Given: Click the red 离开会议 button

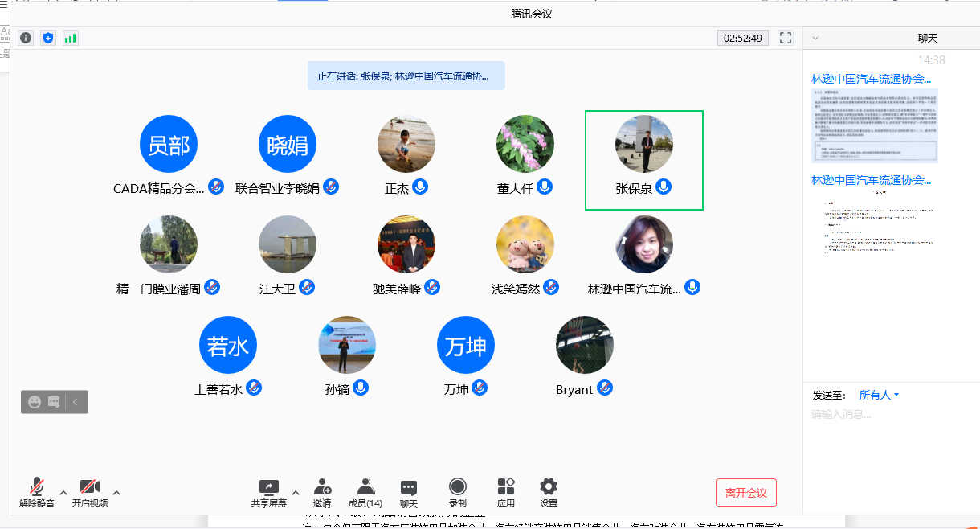Looking at the screenshot, I should point(745,492).
